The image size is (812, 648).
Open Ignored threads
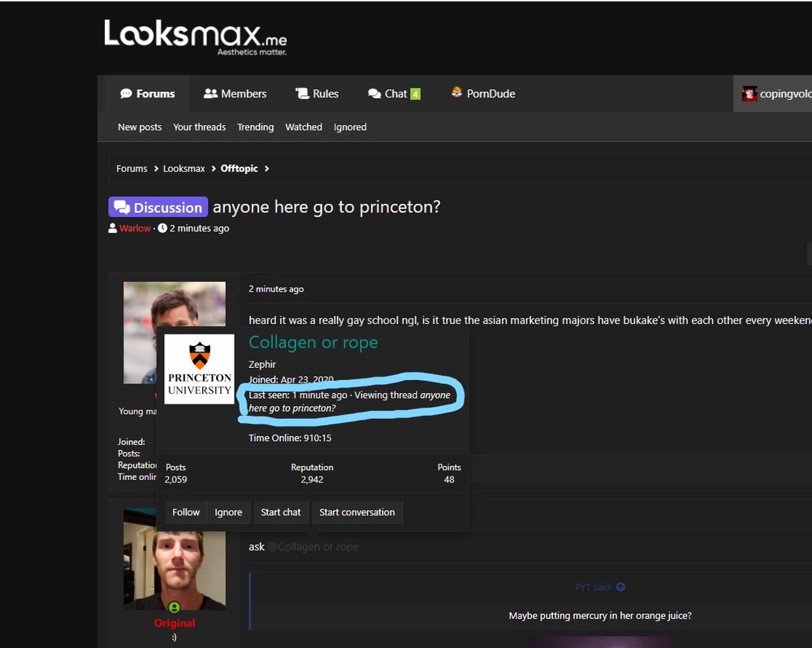coord(350,127)
